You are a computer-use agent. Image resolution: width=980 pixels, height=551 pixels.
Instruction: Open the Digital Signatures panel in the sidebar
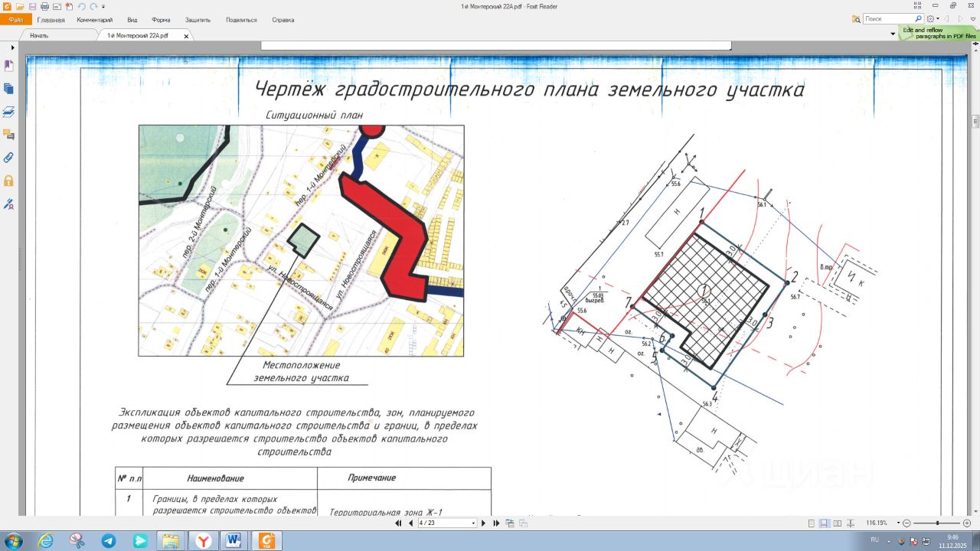tap(9, 204)
